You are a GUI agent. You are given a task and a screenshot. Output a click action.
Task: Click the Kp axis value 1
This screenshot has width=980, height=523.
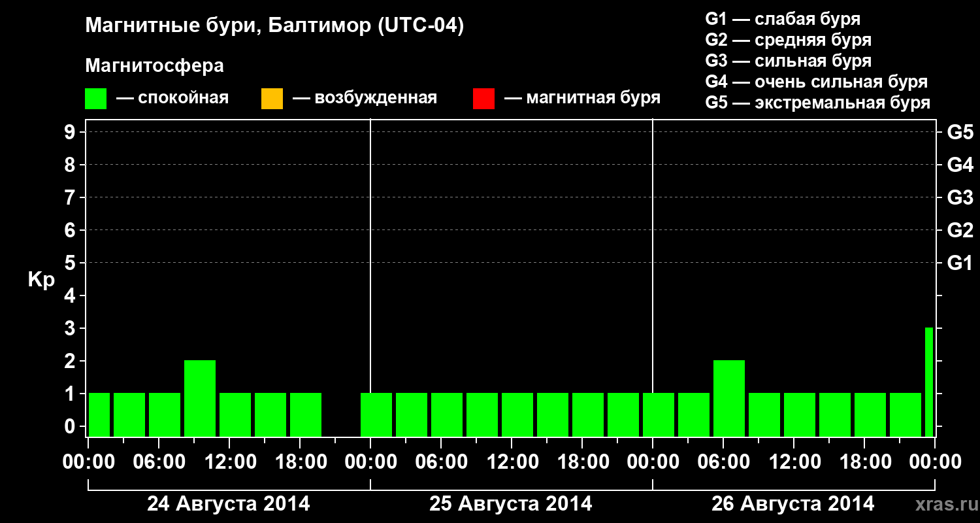click(71, 394)
